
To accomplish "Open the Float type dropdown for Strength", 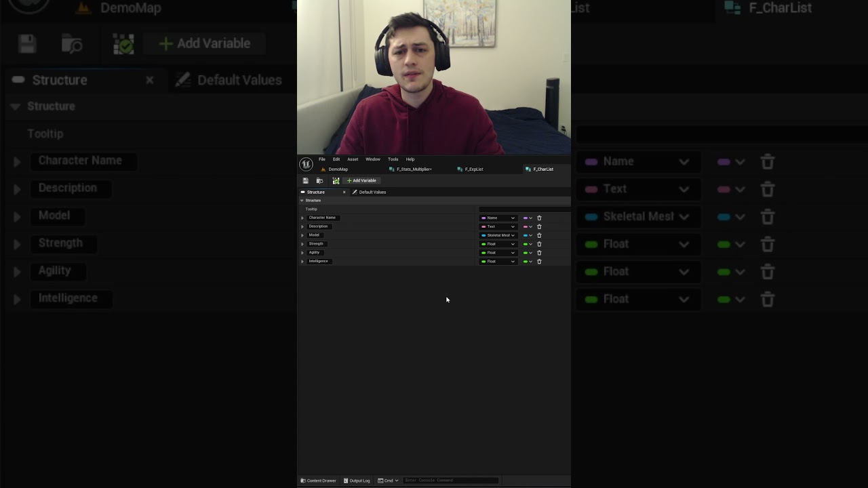I will pyautogui.click(x=498, y=244).
